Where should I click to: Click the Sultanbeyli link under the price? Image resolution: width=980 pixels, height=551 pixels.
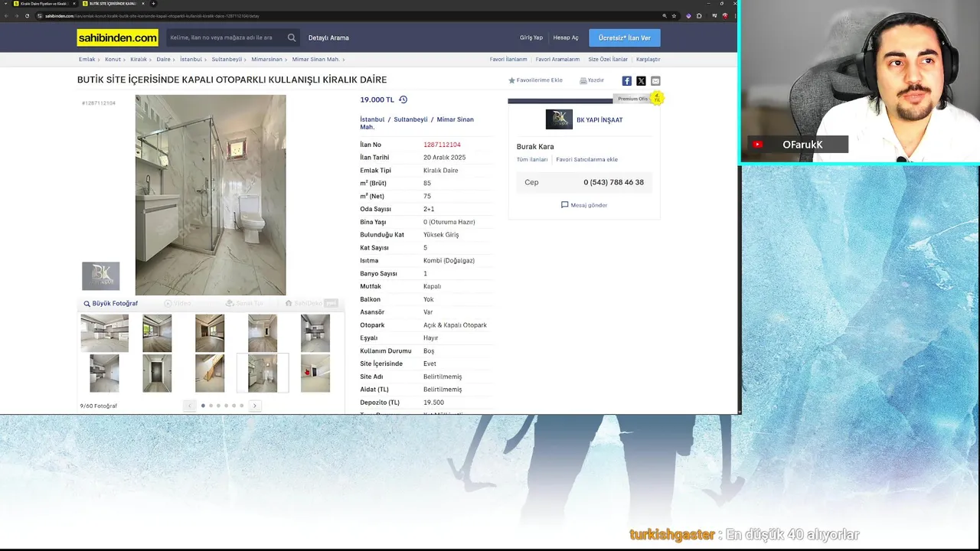pyautogui.click(x=410, y=119)
